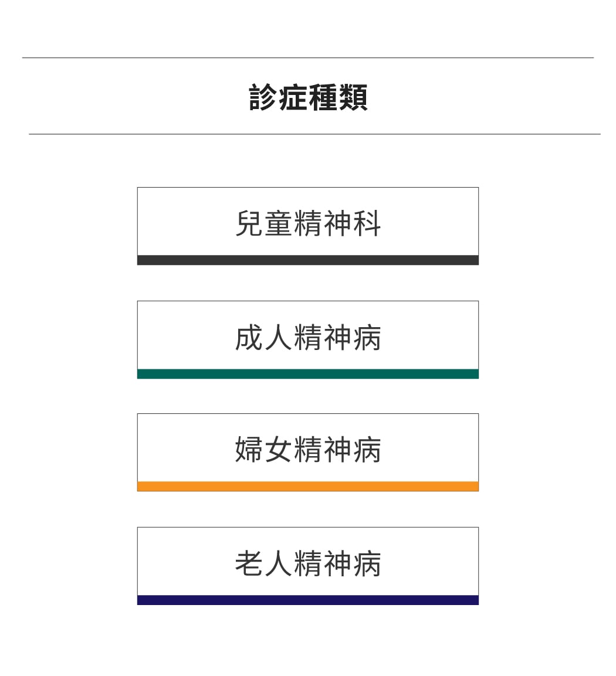Click the 兒童精神科 label text

coord(308,223)
